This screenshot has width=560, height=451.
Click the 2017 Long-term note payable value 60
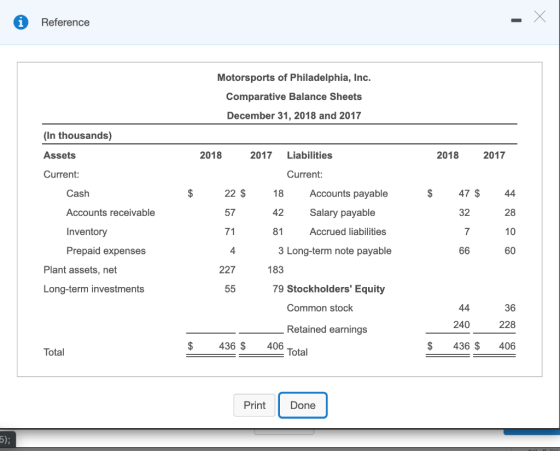point(510,251)
